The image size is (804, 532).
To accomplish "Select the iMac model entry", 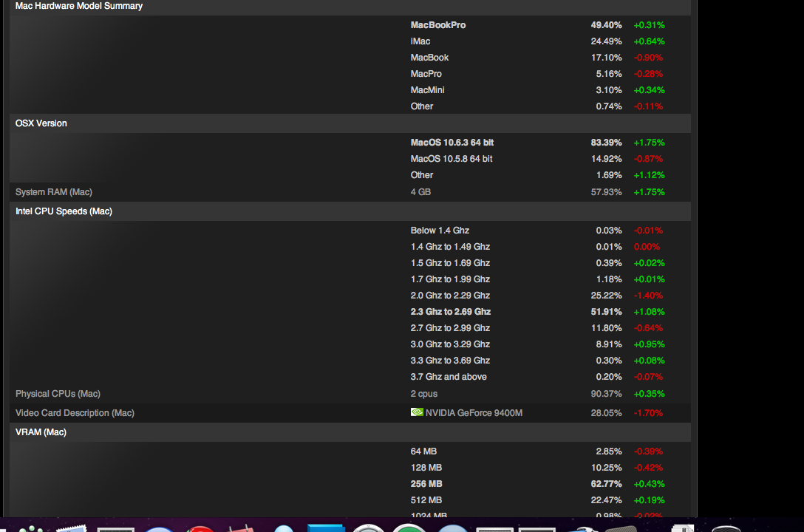I will (x=420, y=41).
